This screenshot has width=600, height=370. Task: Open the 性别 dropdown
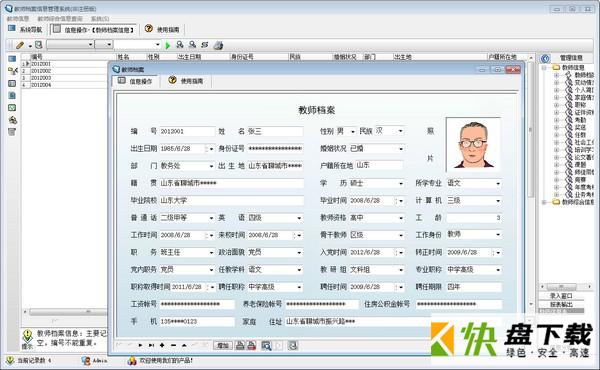(x=352, y=131)
